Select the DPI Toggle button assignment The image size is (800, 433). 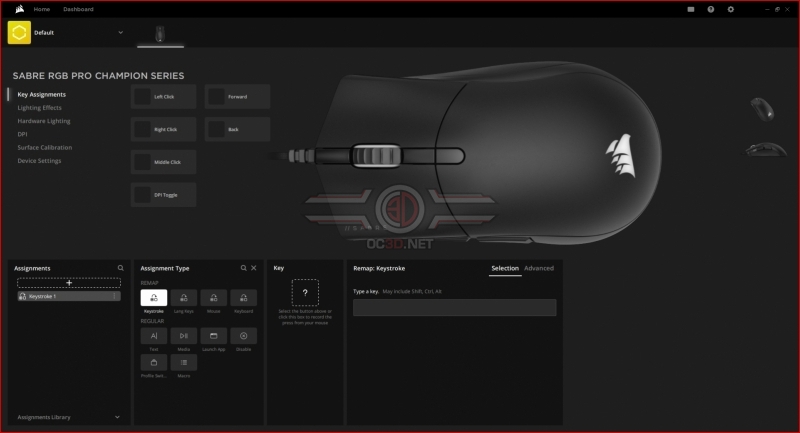[163, 195]
